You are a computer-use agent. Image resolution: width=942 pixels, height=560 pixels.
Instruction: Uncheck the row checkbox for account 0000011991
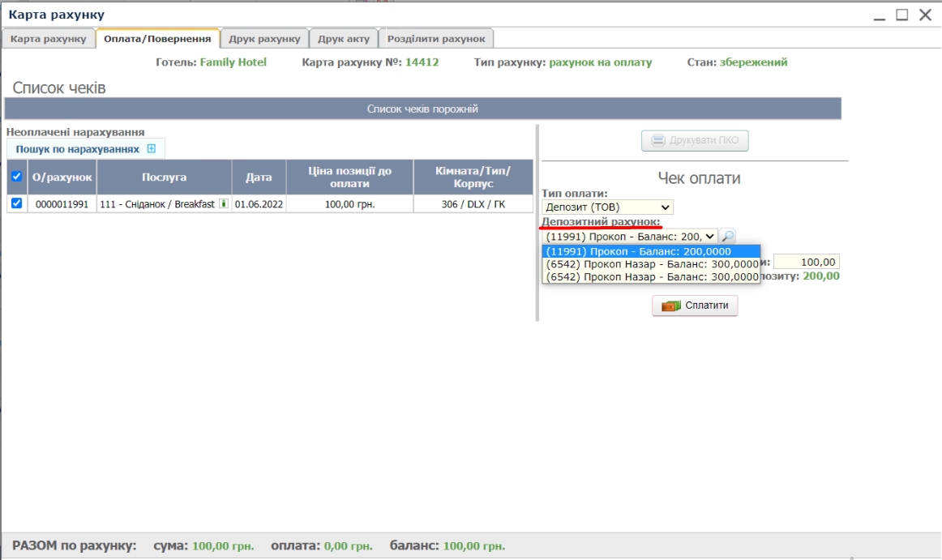coord(17,204)
